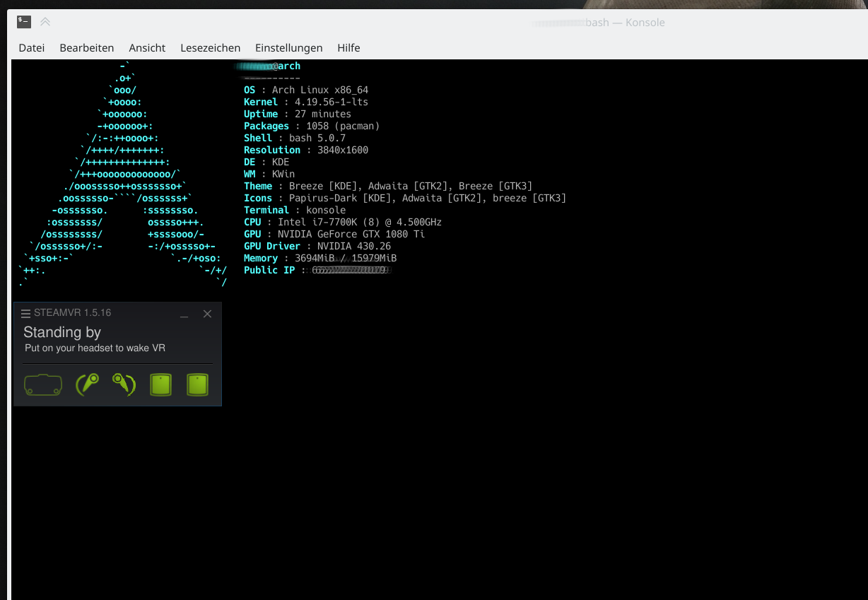
Task: Click the Resolution value '3840x1600'
Action: [x=343, y=150]
